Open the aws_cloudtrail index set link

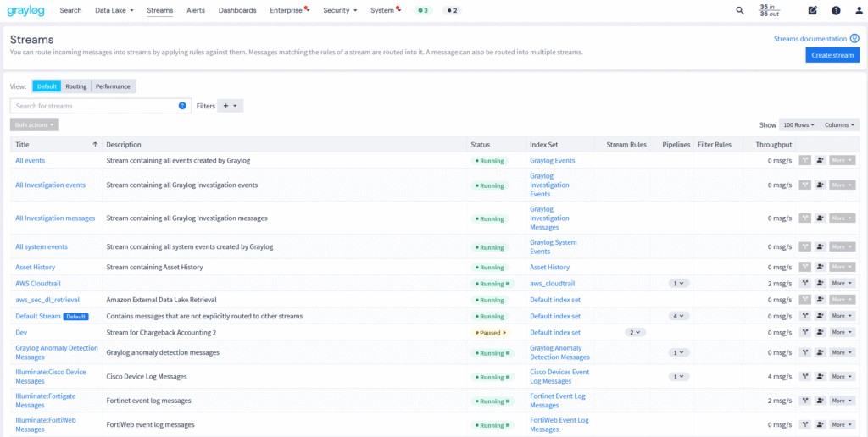tap(553, 283)
